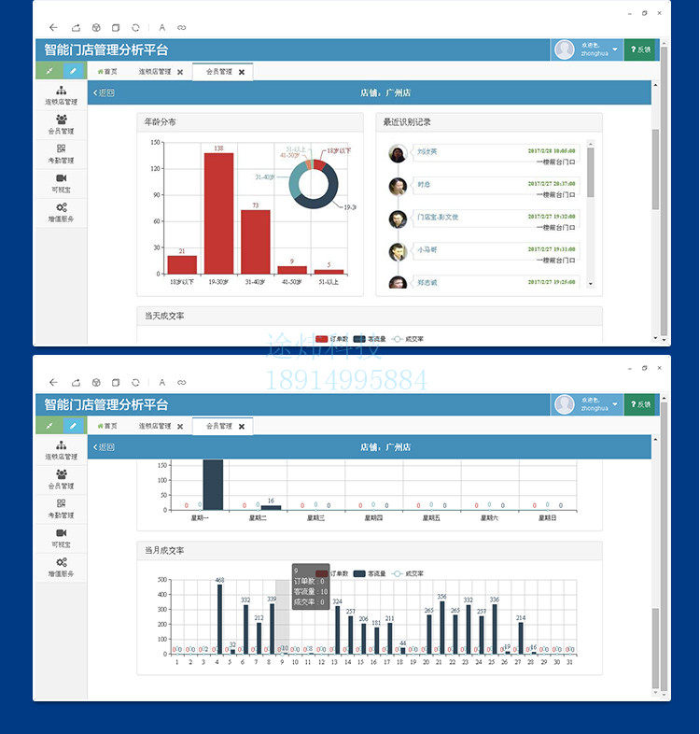The image size is (700, 734).
Task: Open 可视宝 camera sidebar item in 当月成交率 window
Action: (62, 538)
